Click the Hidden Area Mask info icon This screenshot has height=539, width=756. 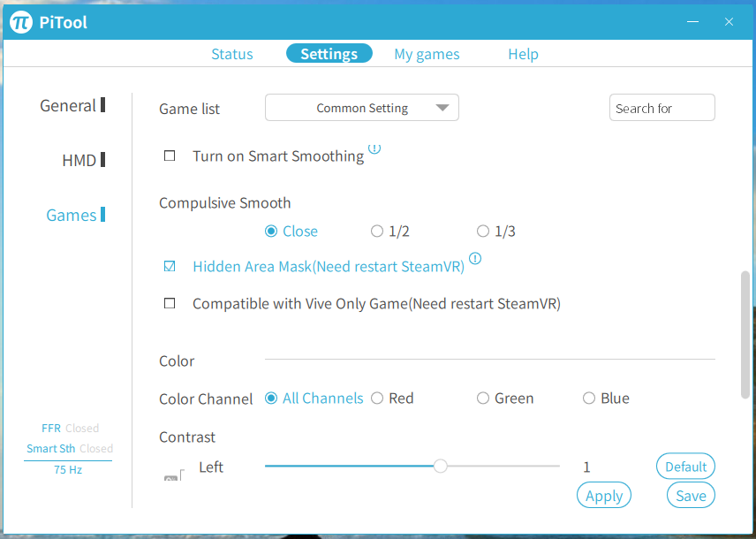[x=475, y=259]
